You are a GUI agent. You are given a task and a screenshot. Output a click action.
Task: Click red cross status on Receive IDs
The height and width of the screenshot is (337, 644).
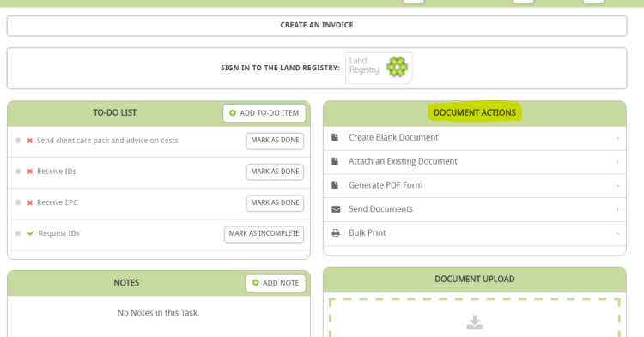coord(30,172)
